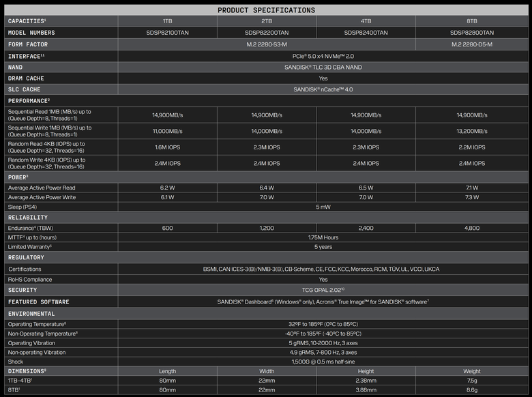Click 1.75M Hours MTTF value
The height and width of the screenshot is (397, 532).
tap(323, 237)
